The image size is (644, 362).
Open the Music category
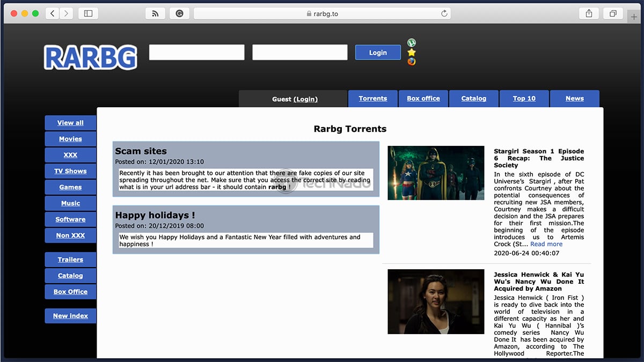(70, 203)
